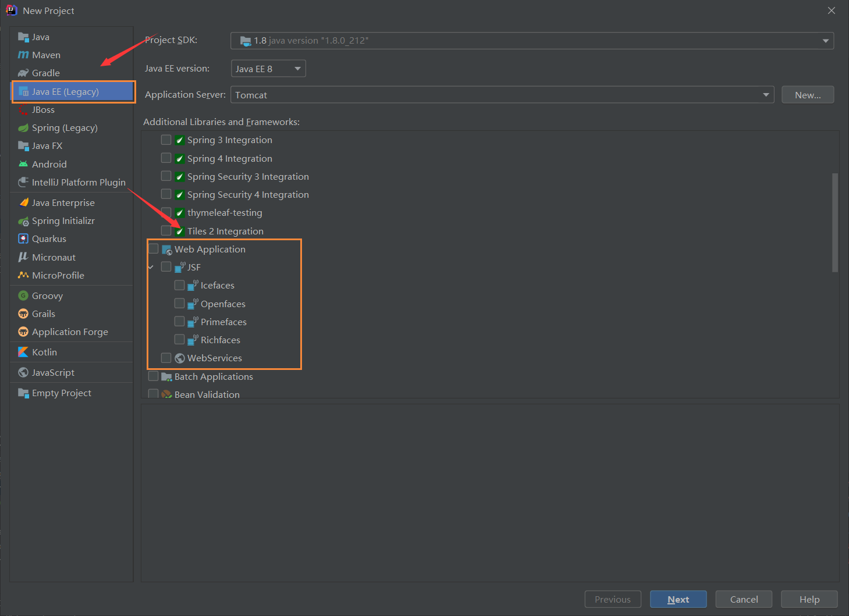Click the Empty Project folder icon

pos(23,393)
